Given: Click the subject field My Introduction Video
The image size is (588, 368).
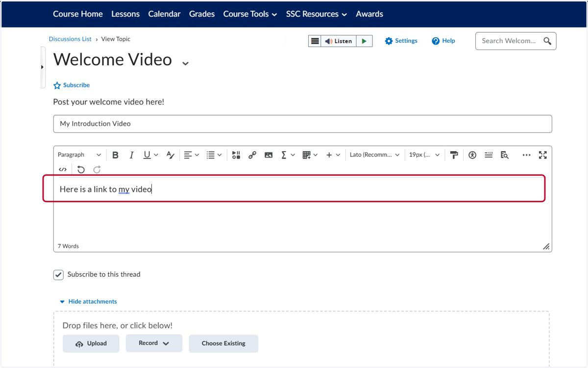Looking at the screenshot, I should click(303, 124).
